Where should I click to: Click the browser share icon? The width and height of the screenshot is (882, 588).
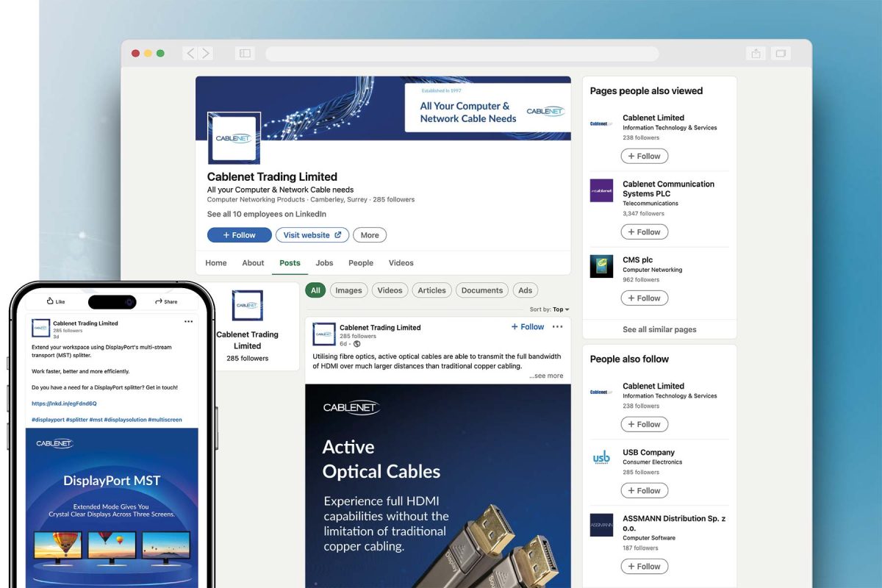756,54
